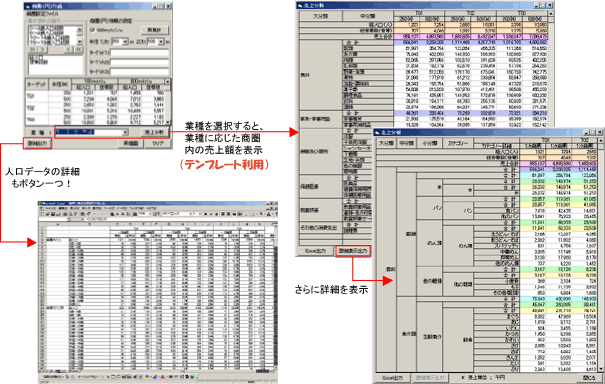Image resolution: width=605 pixels, height=384 pixels.
Task: Click the move-all-left (<<) arrow button
Action: coord(79,49)
